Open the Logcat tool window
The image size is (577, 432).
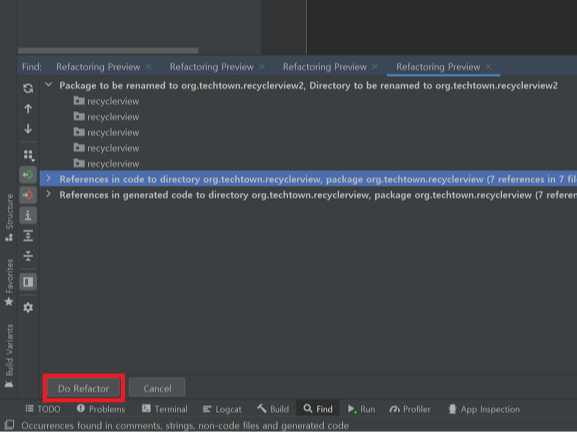222,409
